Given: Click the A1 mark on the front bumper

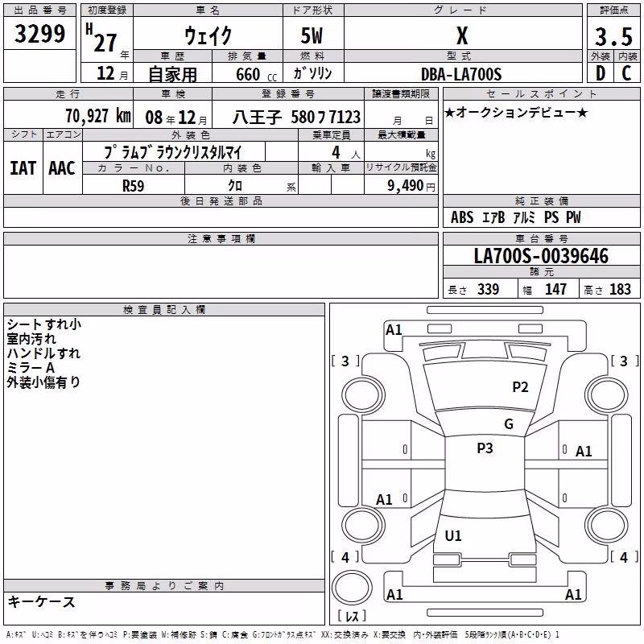Looking at the screenshot, I should (x=394, y=330).
